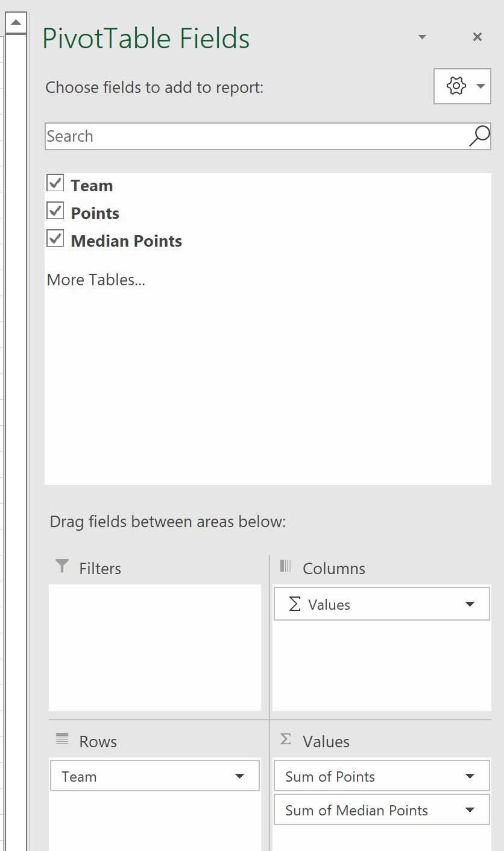Click the Columns area icon
Screen dimensions: 504x851
tap(286, 566)
